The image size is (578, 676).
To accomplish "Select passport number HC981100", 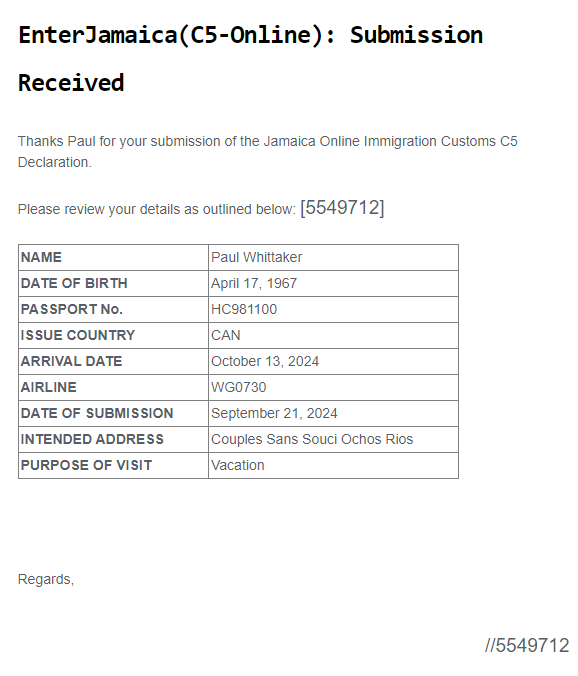I will tap(244, 309).
